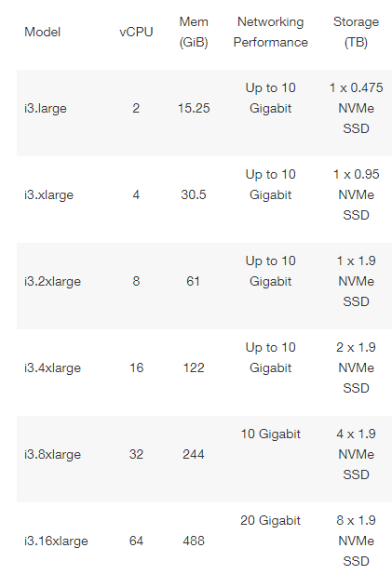Viewport: 392px width, 588px height.
Task: Click the i3.xlarge model name
Action: coord(48,195)
